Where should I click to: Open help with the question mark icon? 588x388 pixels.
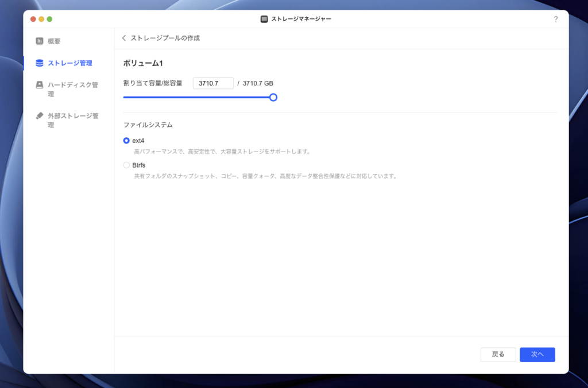555,19
